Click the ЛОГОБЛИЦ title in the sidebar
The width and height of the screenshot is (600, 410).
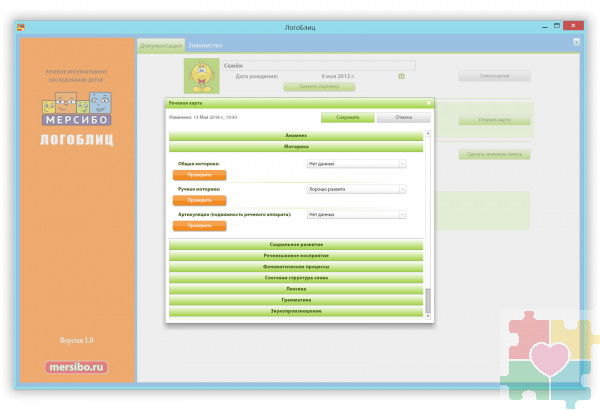tap(77, 139)
